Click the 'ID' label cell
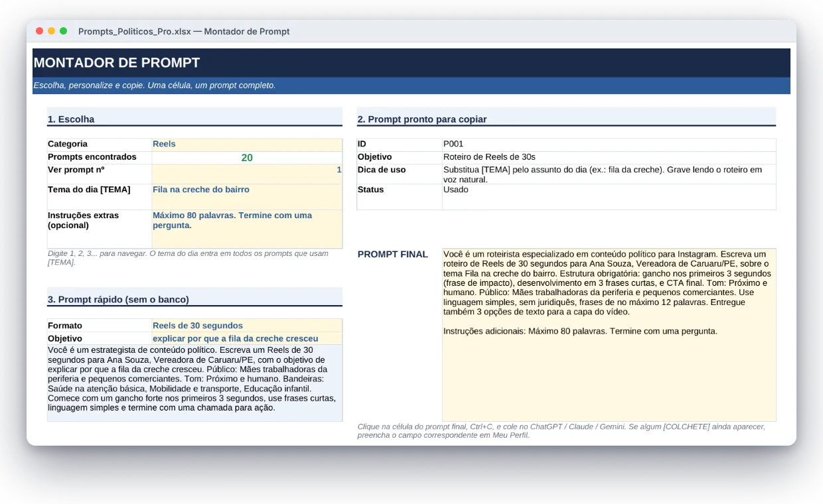The height and width of the screenshot is (504, 823). coord(400,144)
